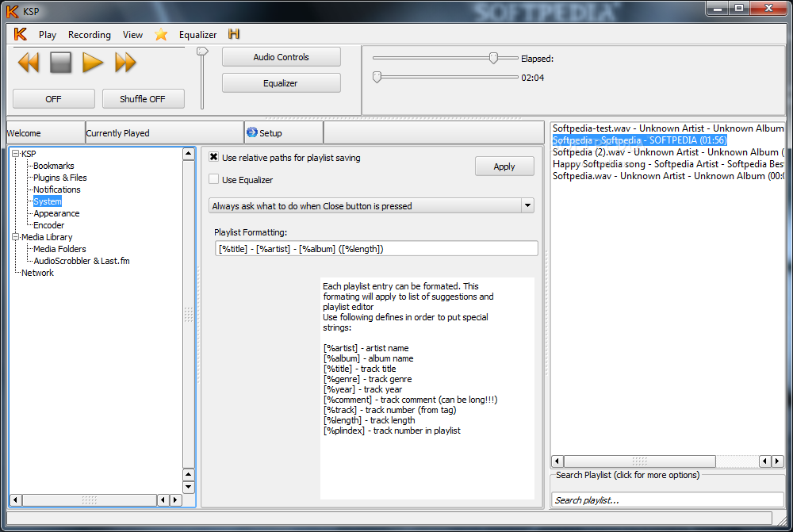Select Plugins & Files in settings tree

pyautogui.click(x=60, y=178)
